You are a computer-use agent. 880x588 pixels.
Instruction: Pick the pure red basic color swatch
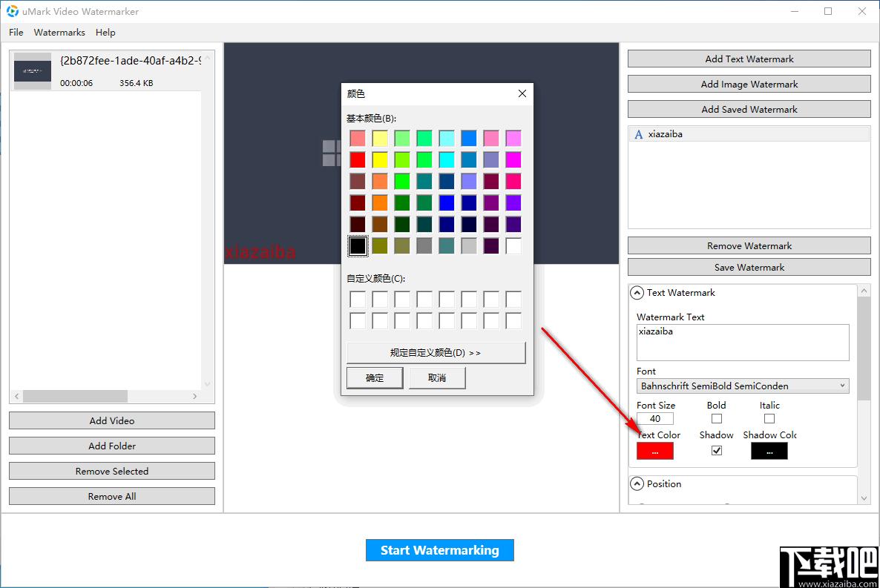(358, 160)
